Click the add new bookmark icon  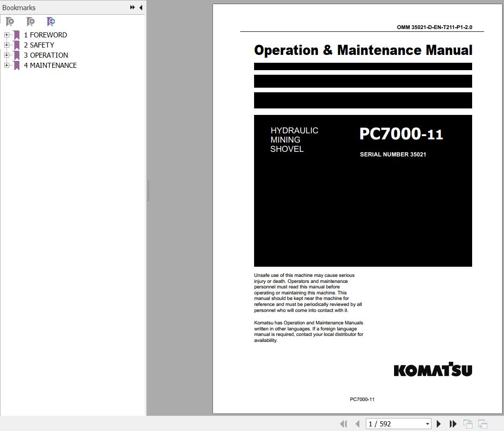coord(30,22)
